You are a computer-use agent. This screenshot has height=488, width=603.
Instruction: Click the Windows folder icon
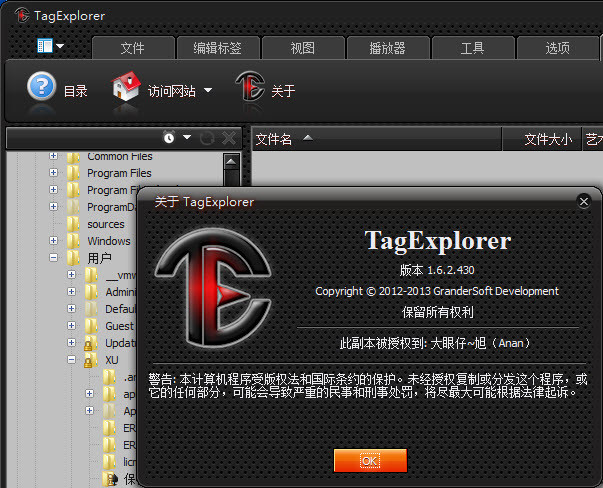(73, 241)
